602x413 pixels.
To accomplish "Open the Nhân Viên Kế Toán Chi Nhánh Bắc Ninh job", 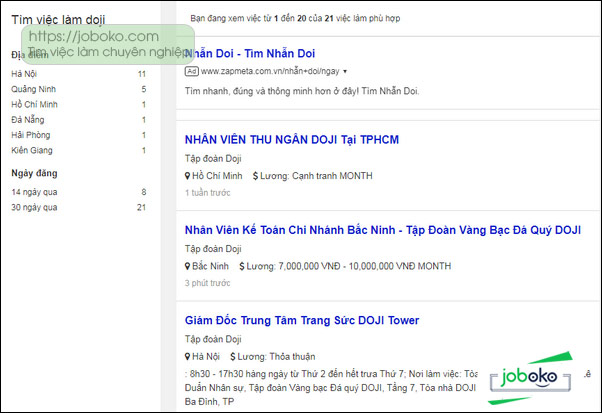I will pyautogui.click(x=383, y=230).
